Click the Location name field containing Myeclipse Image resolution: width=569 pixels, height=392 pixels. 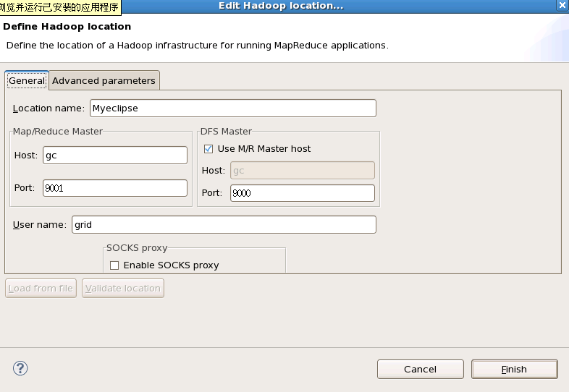click(232, 108)
